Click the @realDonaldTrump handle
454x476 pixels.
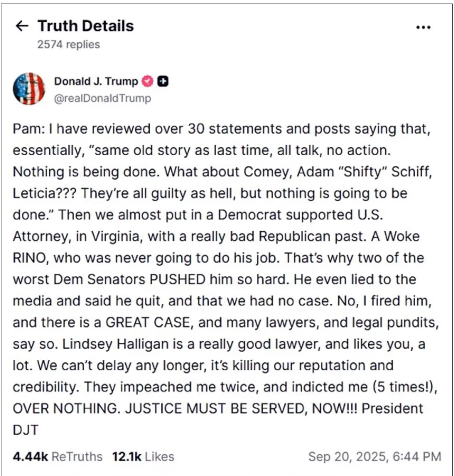click(102, 98)
